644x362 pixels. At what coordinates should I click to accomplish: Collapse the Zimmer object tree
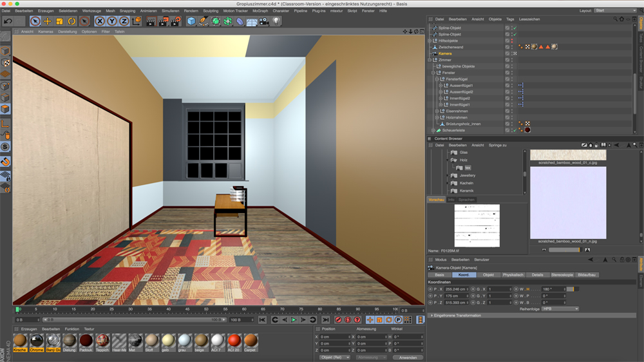tap(430, 60)
